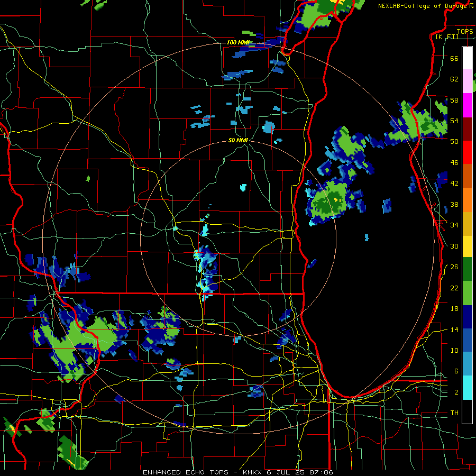Viewport: 476px width, 476px height.
Task: Click the '34' value on the legend scale
Action: click(454, 225)
